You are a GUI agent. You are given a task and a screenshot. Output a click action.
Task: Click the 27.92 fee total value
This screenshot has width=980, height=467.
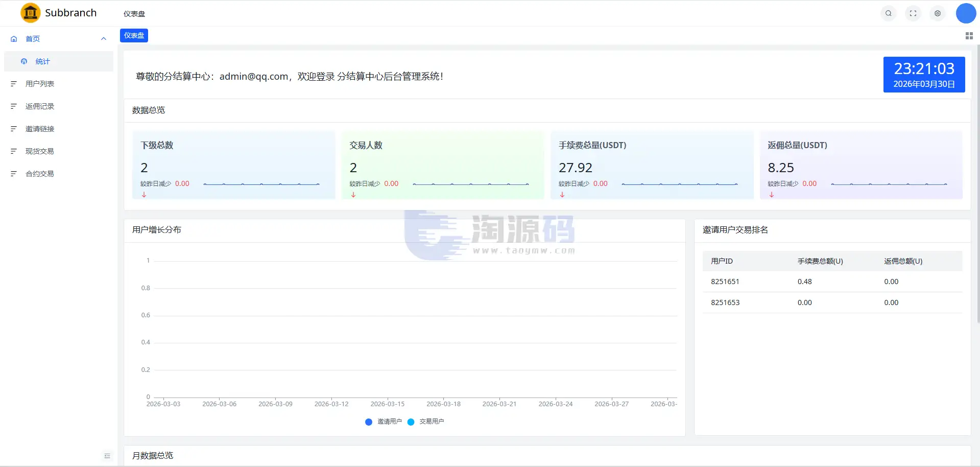(576, 168)
